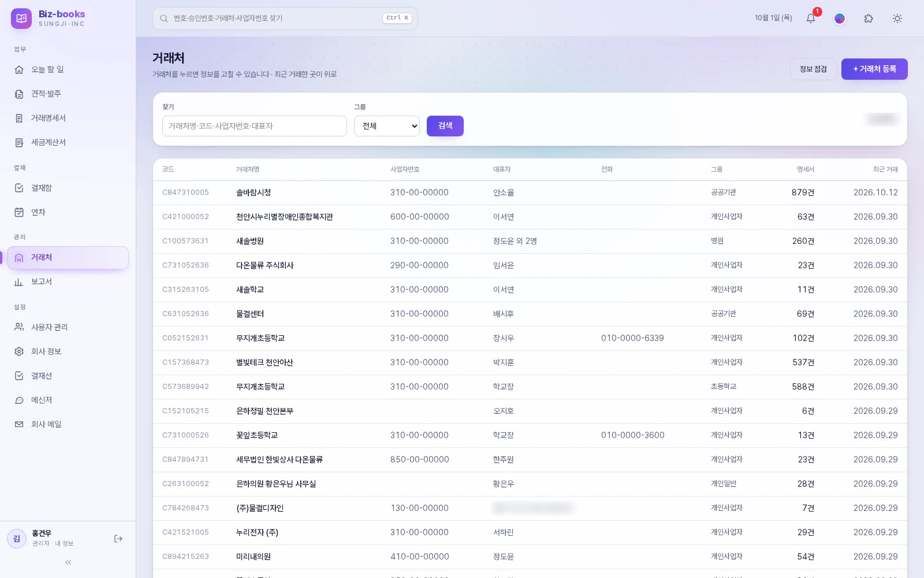This screenshot has width=924, height=578.
Task: Click the bar chart icon beside 보고서
Action: (x=19, y=281)
